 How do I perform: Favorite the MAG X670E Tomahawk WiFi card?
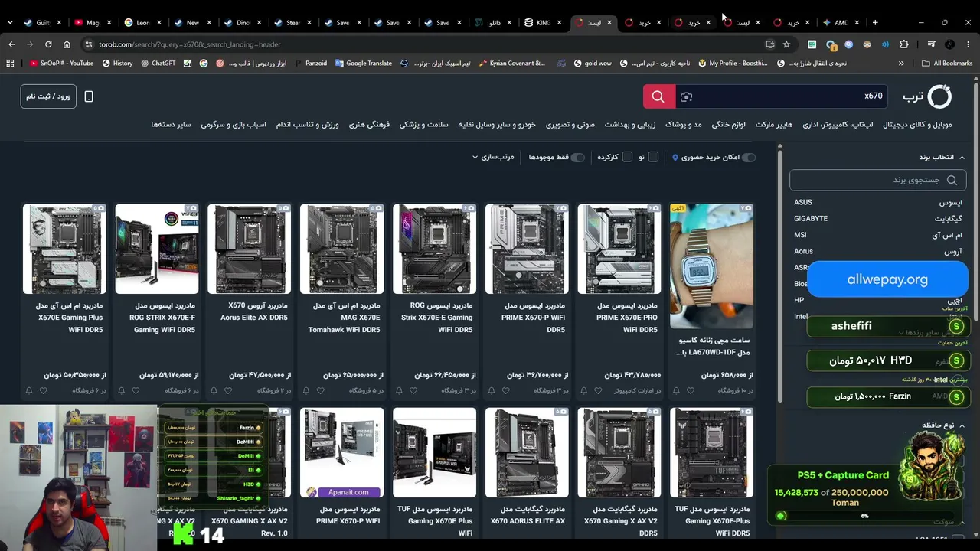pos(321,390)
